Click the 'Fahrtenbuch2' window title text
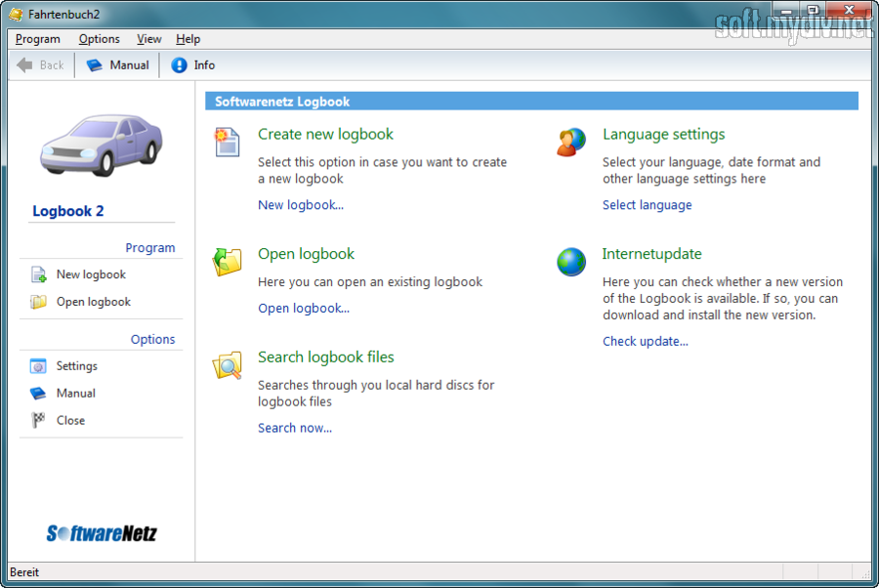 (63, 15)
